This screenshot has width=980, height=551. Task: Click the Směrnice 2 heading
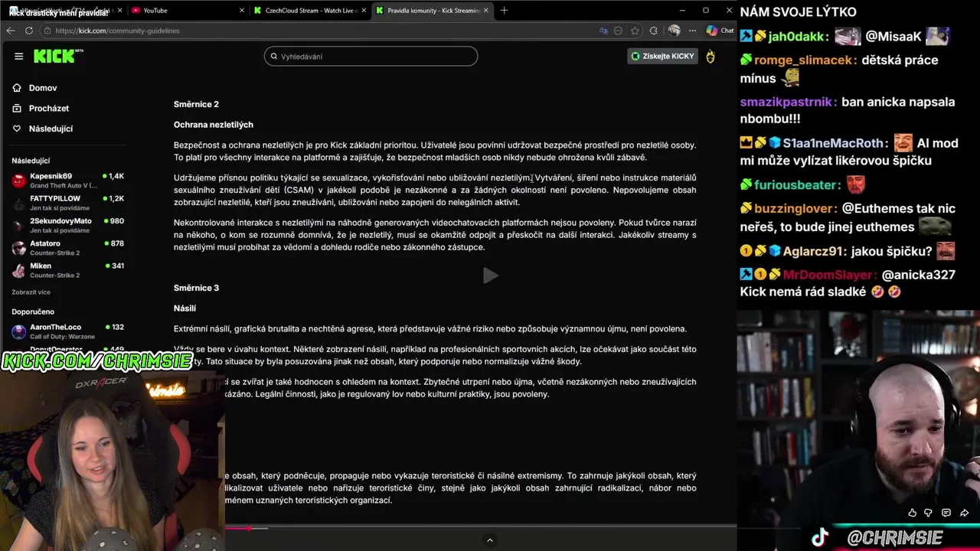[196, 104]
